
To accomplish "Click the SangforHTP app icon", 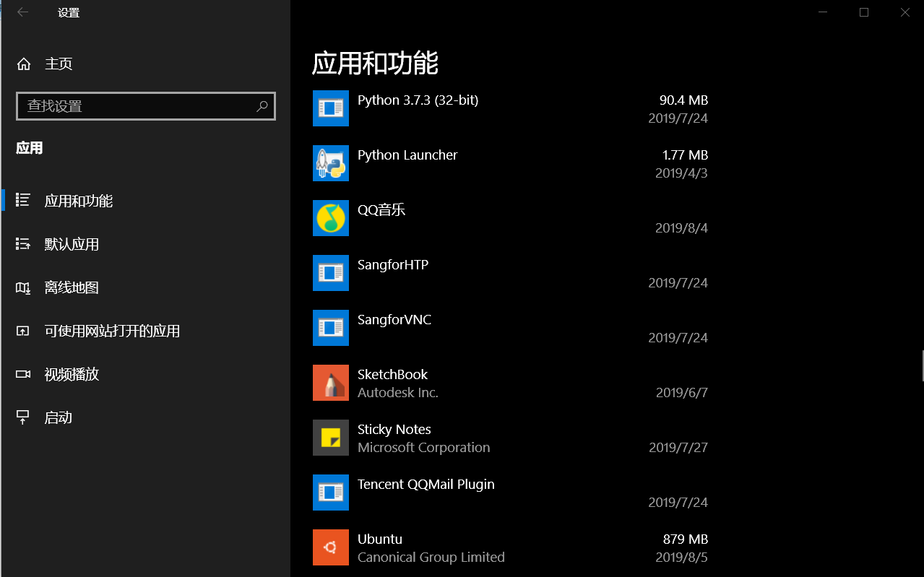I will click(331, 273).
